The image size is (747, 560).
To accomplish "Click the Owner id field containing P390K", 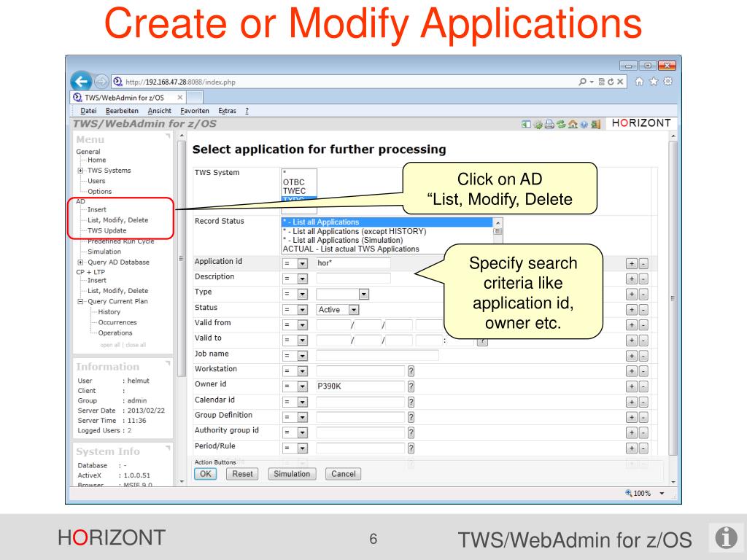I will pyautogui.click(x=360, y=386).
